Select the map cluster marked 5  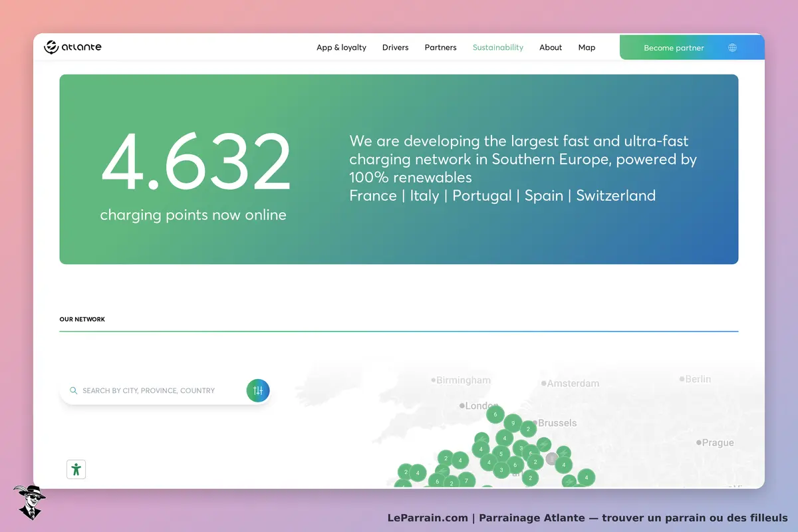(501, 455)
